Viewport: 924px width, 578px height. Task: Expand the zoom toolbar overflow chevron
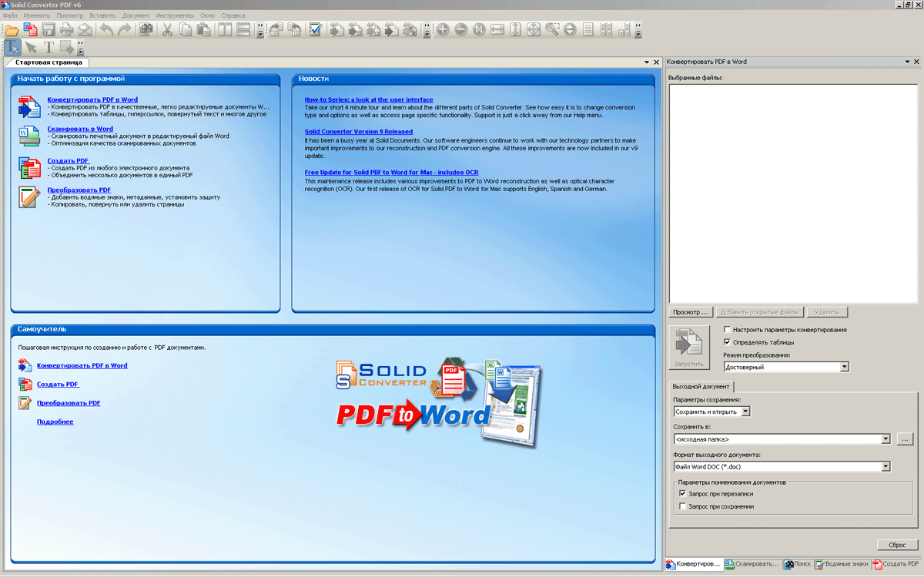[638, 31]
